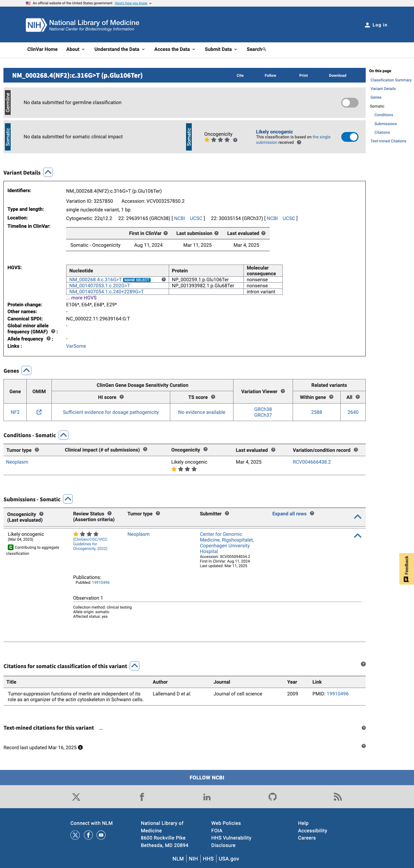Image resolution: width=414 pixels, height=868 pixels.
Task: Open 2588 variants within gene
Action: [x=316, y=412]
